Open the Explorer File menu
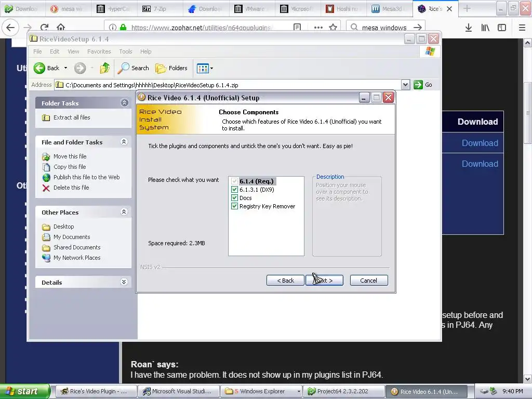The height and width of the screenshot is (399, 532). tap(37, 51)
